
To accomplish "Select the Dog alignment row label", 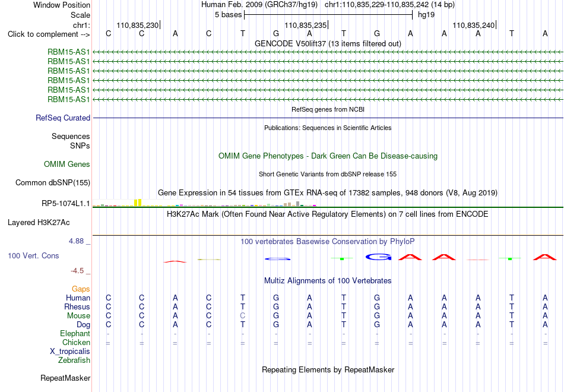I will 84,325.
